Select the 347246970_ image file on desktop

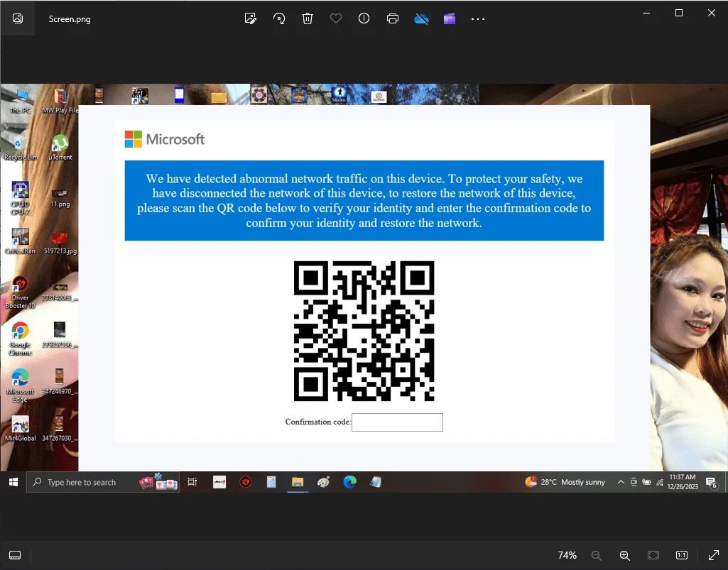coord(59,382)
